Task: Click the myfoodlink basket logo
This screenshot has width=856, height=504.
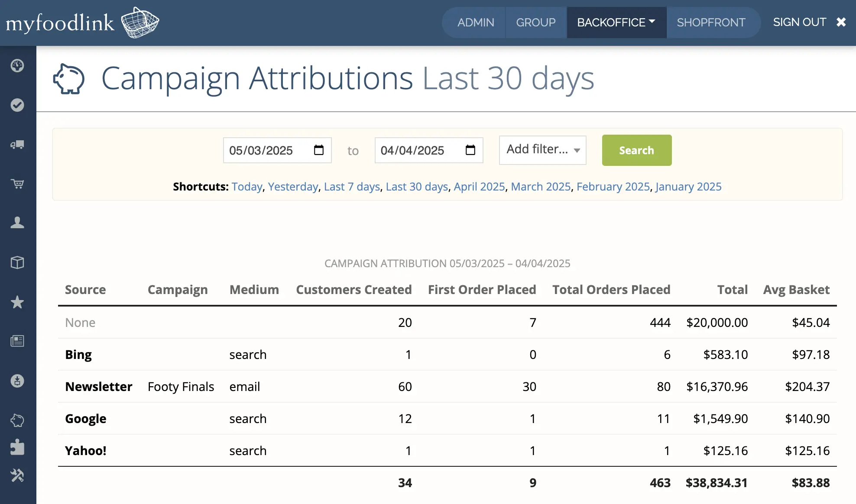Action: coord(82,23)
